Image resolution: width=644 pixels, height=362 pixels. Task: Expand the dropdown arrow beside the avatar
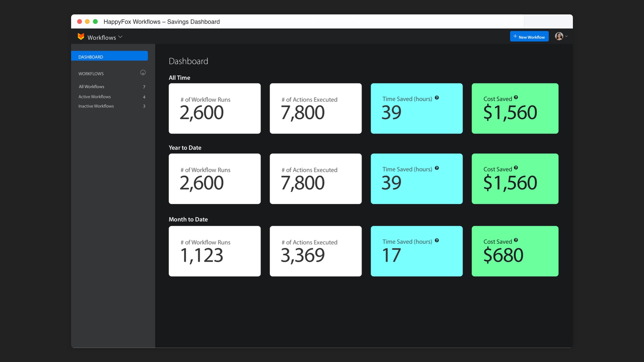567,36
